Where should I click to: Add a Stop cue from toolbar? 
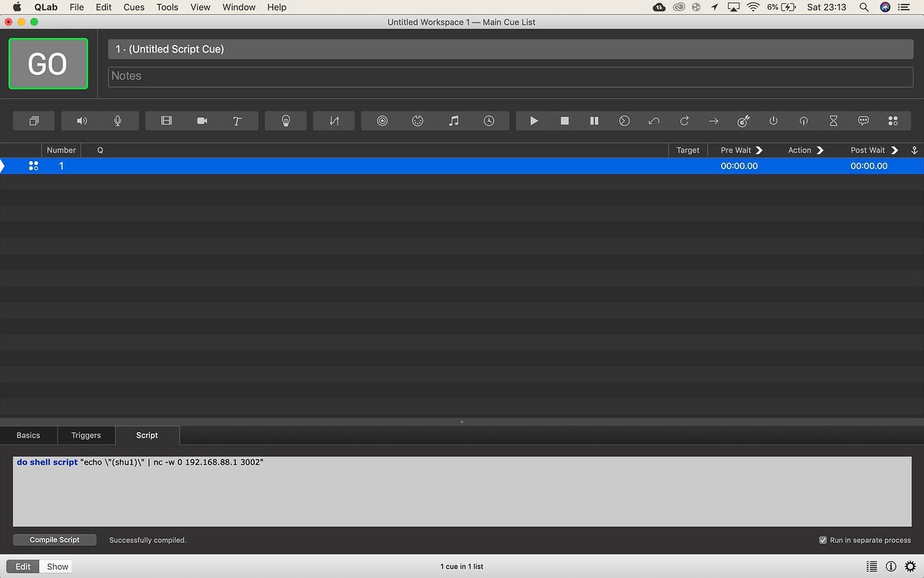(x=564, y=121)
